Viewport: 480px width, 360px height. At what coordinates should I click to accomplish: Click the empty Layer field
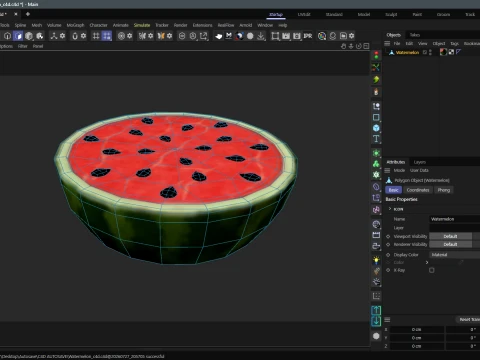click(455, 228)
